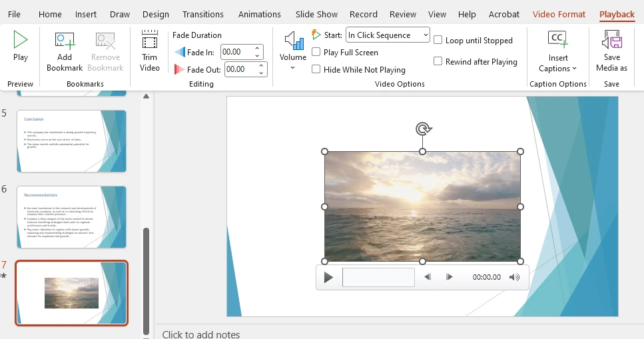Increase Fade Out duration with up arrow

[261, 65]
